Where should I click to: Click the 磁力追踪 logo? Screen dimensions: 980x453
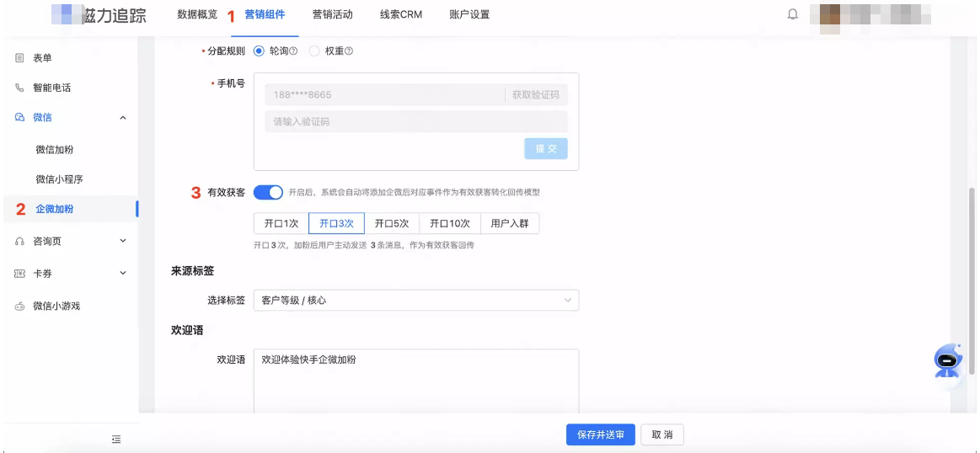(99, 16)
